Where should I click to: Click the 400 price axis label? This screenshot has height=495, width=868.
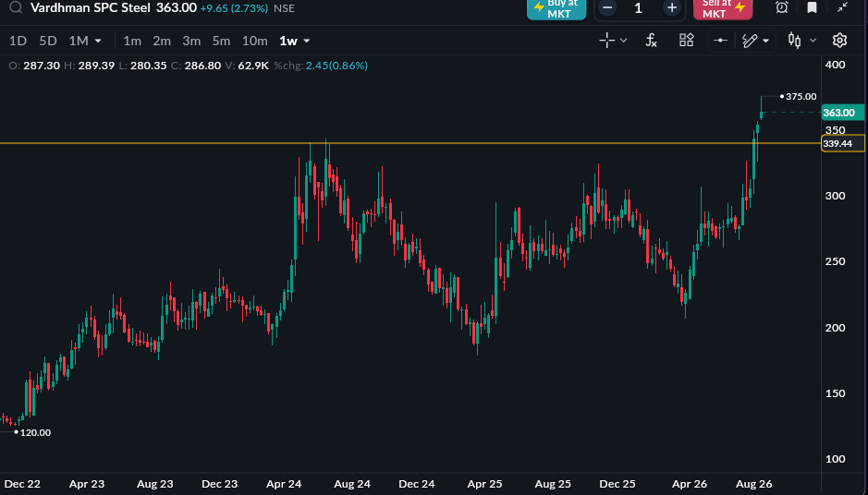[x=835, y=65]
